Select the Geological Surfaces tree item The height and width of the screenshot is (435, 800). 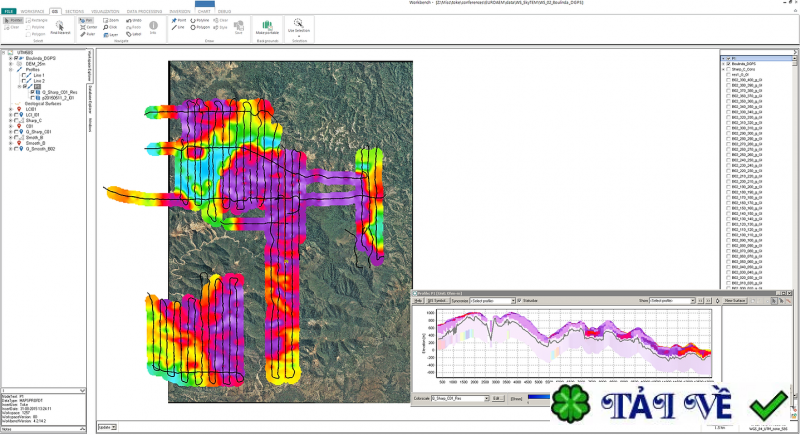44,103
